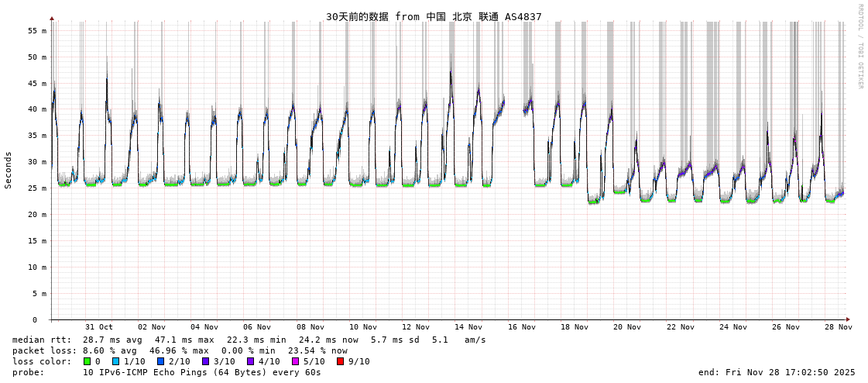Select the blue 2/10 loss color swatch
The height and width of the screenshot is (383, 868).
(160, 361)
